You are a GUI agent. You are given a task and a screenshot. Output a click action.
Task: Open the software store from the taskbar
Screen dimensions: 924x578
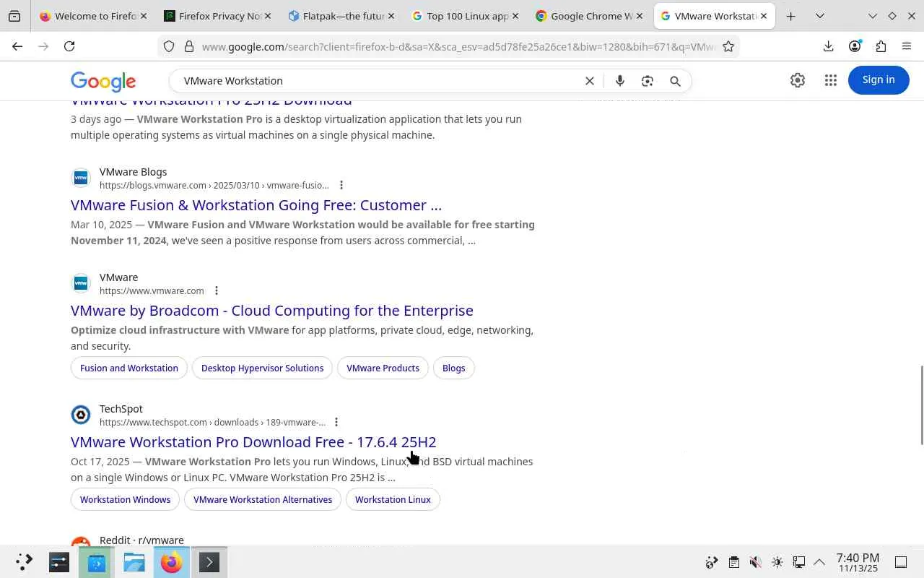click(97, 562)
